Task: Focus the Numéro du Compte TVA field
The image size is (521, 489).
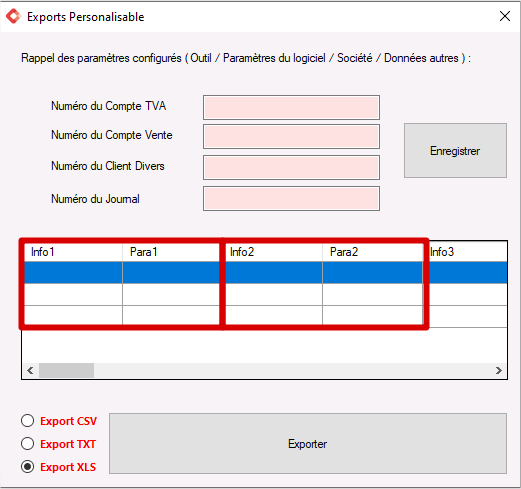Action: [x=291, y=107]
